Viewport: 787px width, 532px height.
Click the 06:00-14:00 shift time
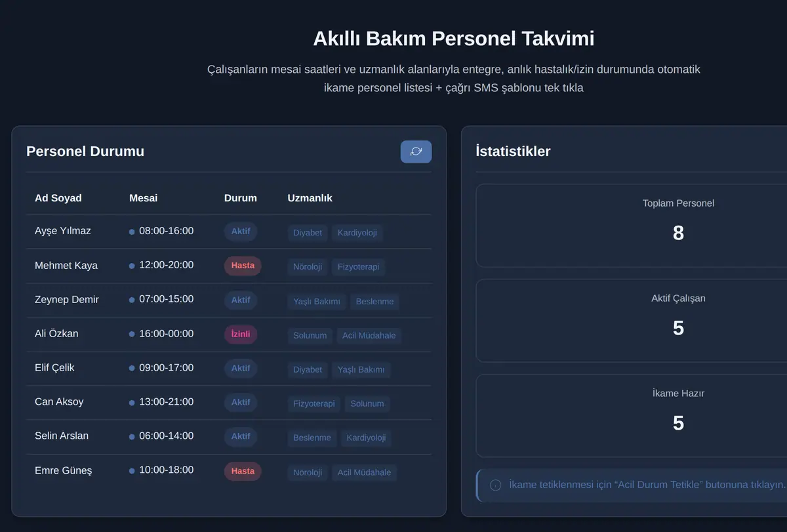click(166, 436)
